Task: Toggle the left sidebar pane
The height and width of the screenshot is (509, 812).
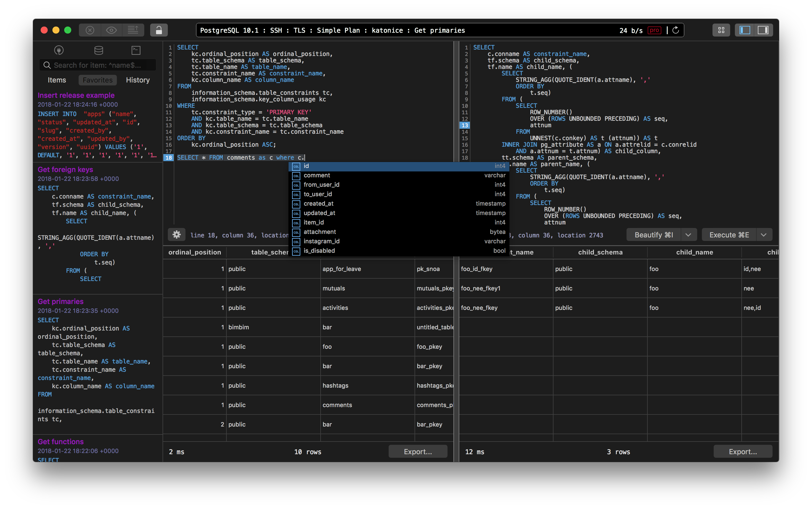Action: 744,30
